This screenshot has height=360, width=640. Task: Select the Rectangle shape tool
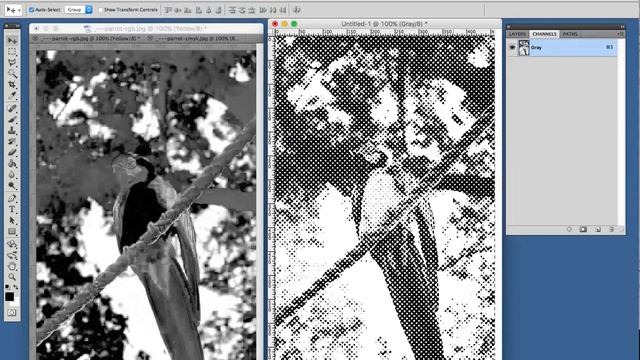pos(12,232)
